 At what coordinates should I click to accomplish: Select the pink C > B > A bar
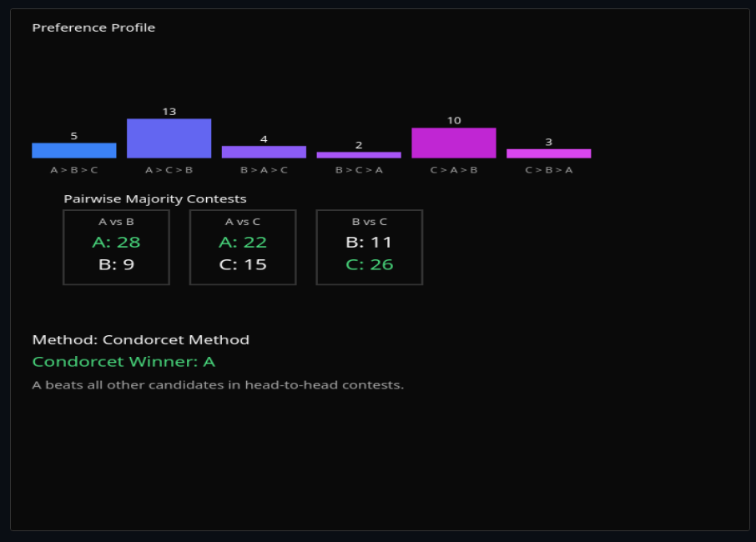point(548,153)
